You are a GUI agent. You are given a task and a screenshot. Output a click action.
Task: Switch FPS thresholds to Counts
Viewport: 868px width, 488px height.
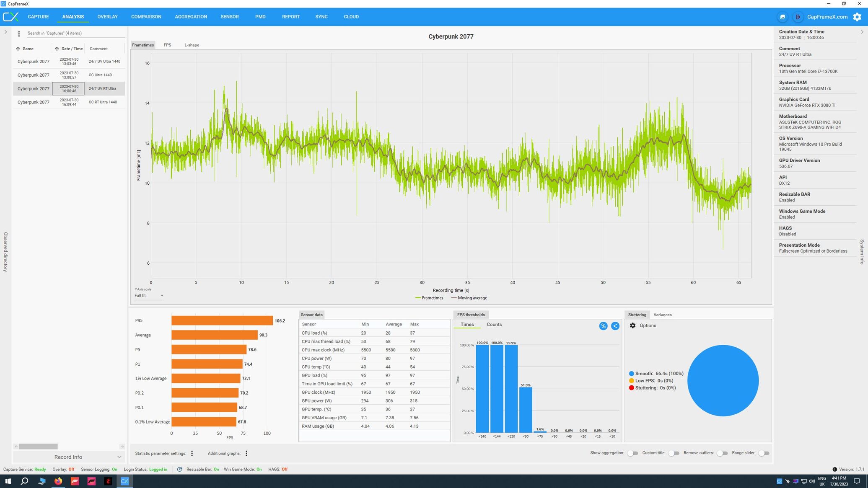click(494, 325)
